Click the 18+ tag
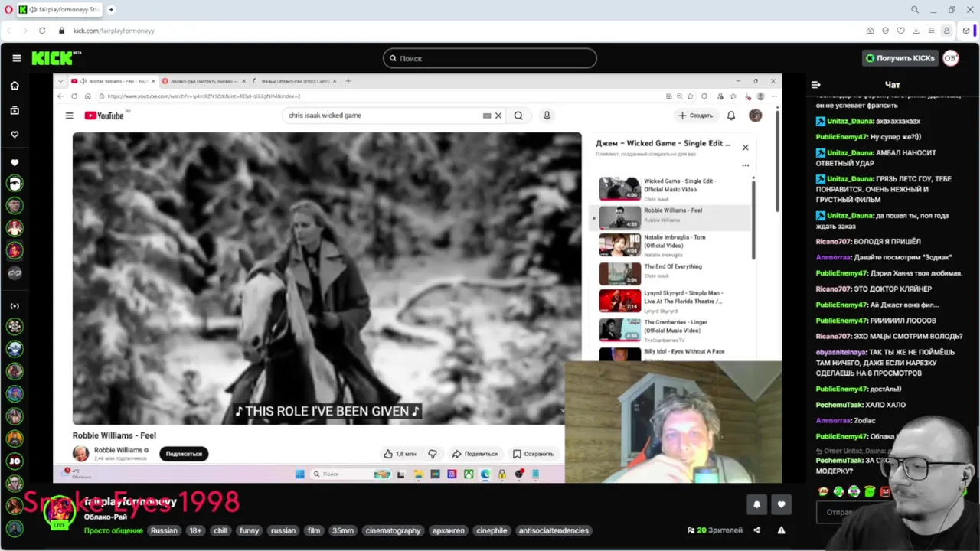 pos(195,530)
